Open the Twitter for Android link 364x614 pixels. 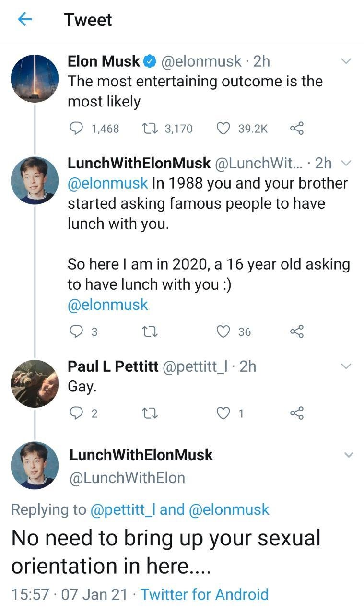pos(204,594)
